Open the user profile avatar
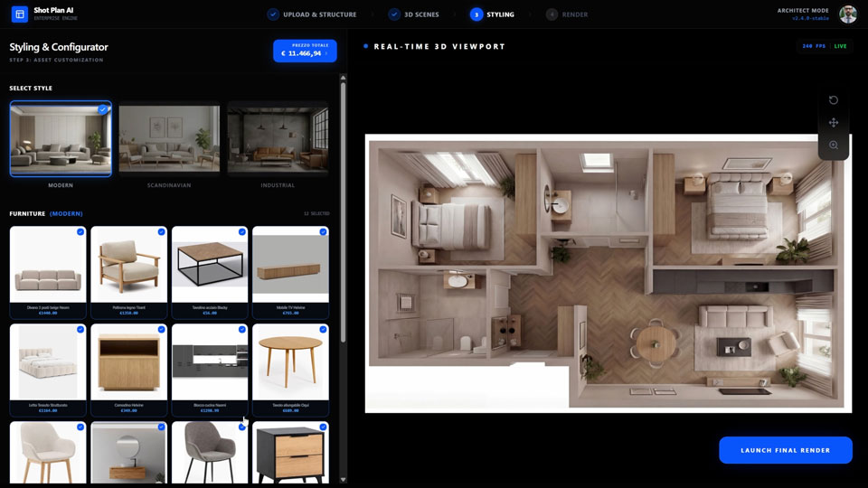This screenshot has width=868, height=488. (x=847, y=14)
